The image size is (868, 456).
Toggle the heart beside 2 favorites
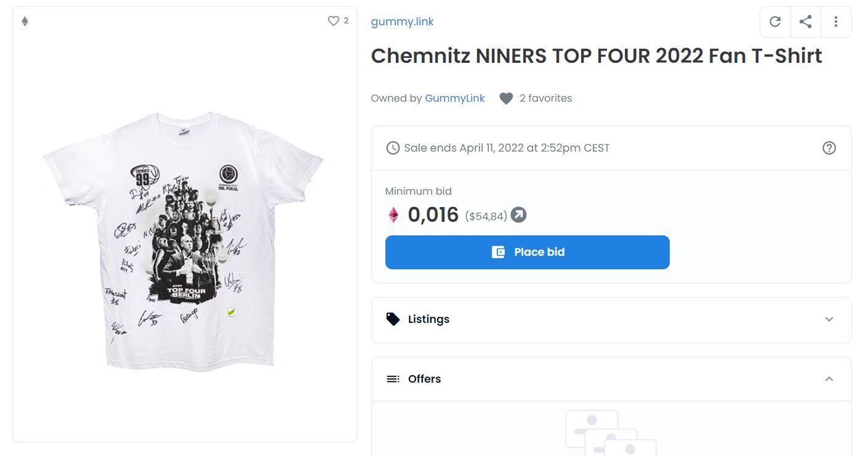pyautogui.click(x=506, y=99)
